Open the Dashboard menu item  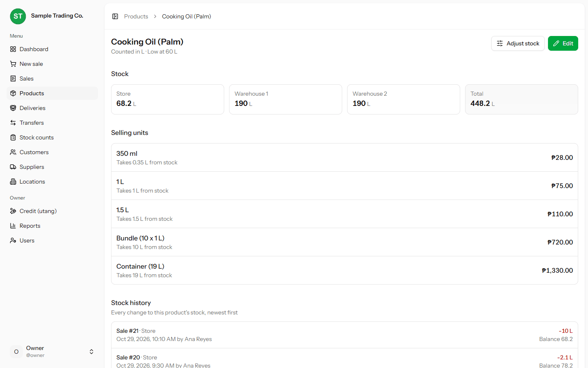(52, 49)
